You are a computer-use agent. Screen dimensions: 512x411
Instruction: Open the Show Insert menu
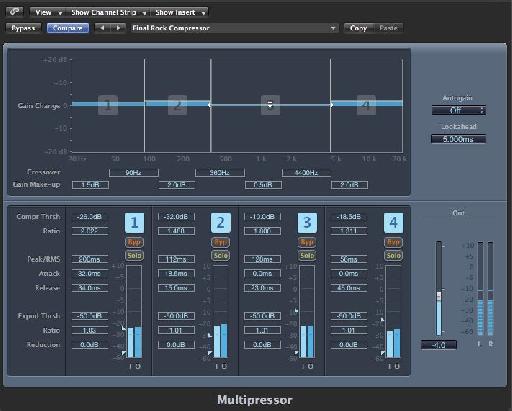click(180, 12)
